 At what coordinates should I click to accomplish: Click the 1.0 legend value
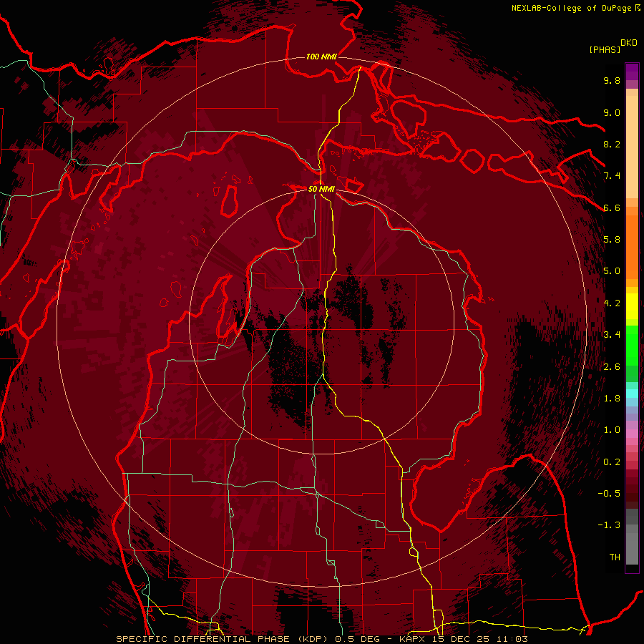(612, 430)
